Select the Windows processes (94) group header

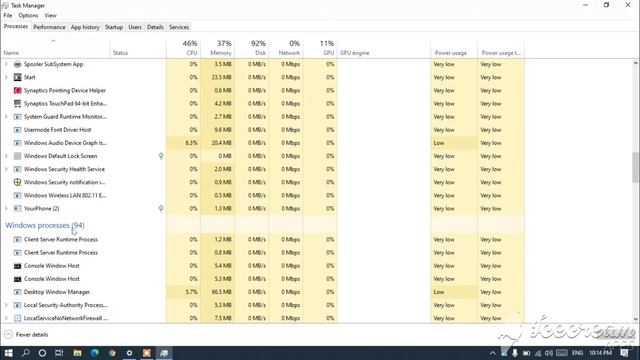coord(45,225)
